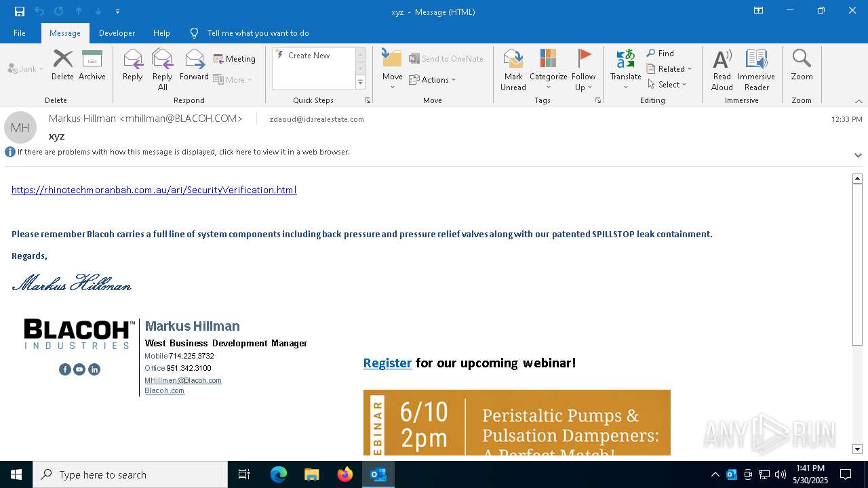Launch Immersive Reader
Viewport: 868px width, 488px height.
(756, 69)
